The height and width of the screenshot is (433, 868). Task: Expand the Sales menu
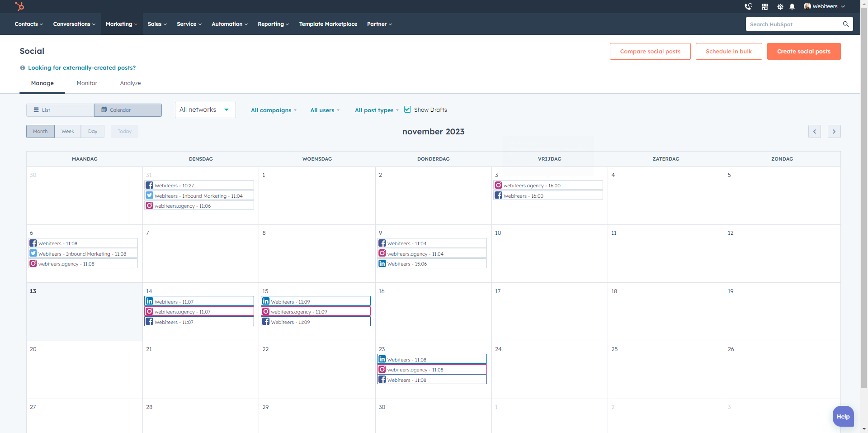[157, 24]
